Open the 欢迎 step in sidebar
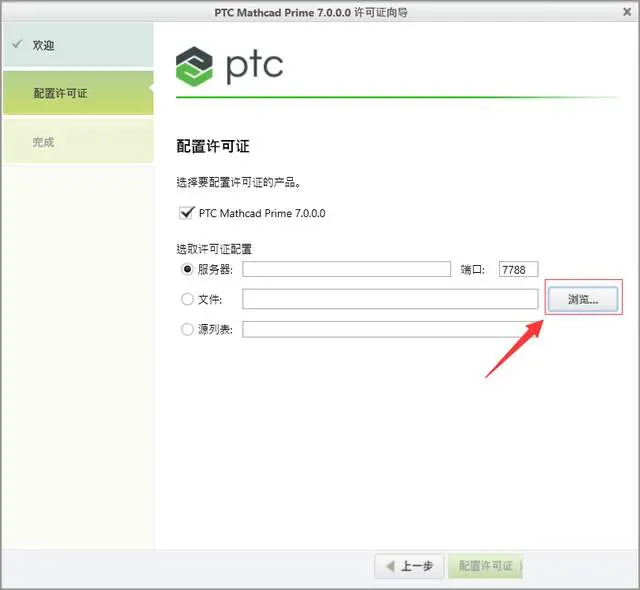640x590 pixels. (x=78, y=45)
